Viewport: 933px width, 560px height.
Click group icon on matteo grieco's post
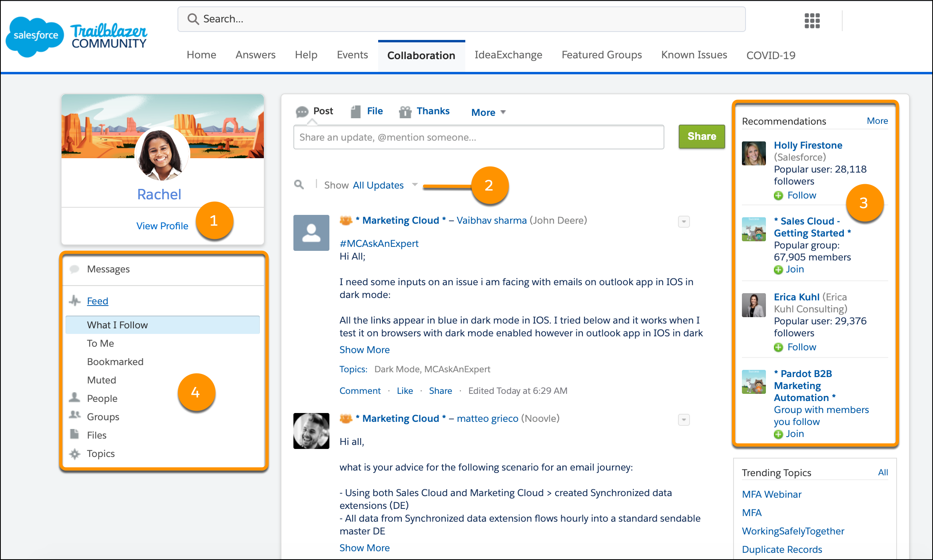click(346, 418)
